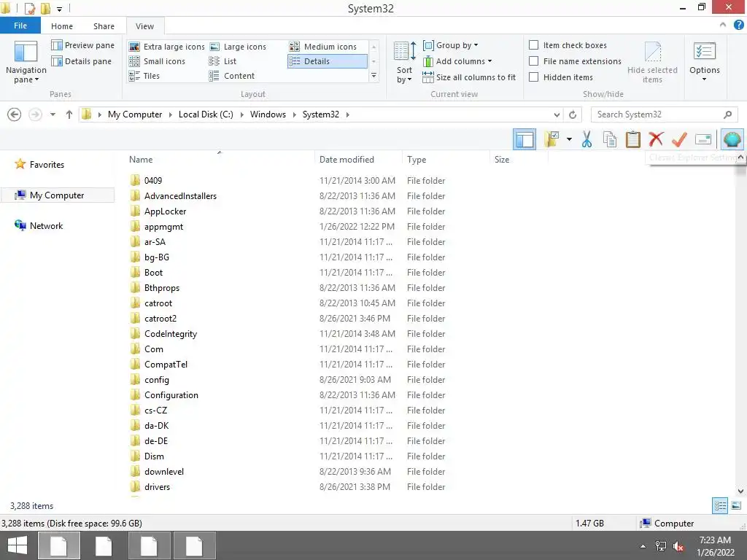Viewport: 747px width, 560px height.
Task: Click the orange checkmark Properties toolbar icon
Action: pyautogui.click(x=679, y=139)
